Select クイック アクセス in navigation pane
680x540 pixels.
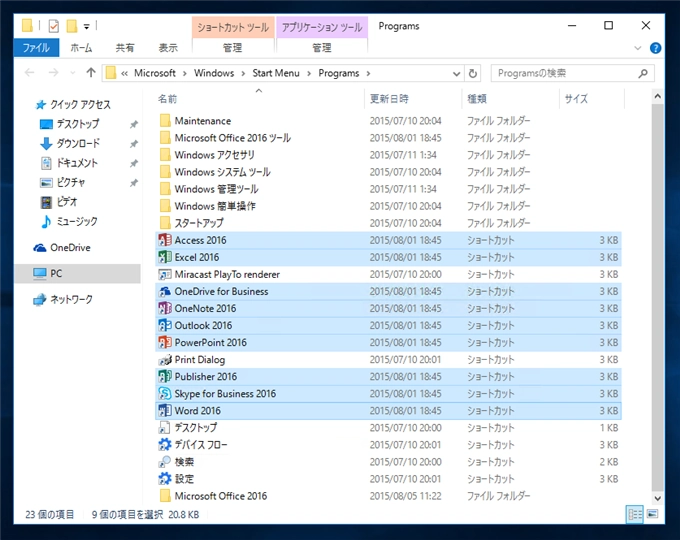tap(80, 105)
